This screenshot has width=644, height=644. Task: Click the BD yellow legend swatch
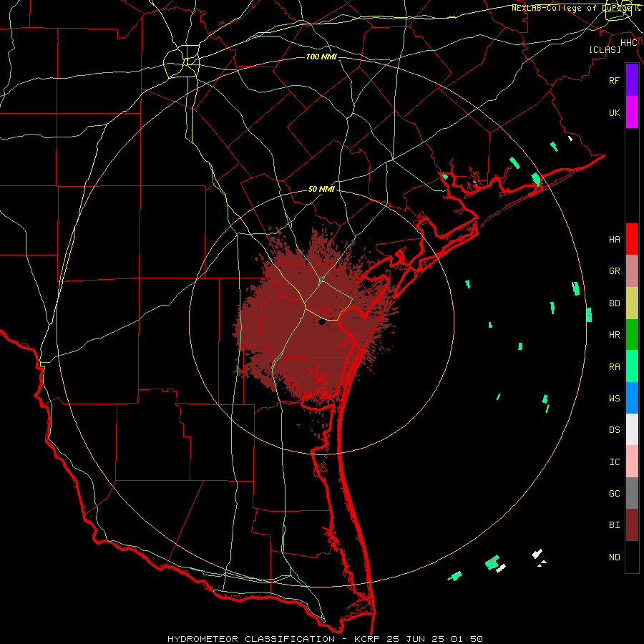tap(632, 303)
